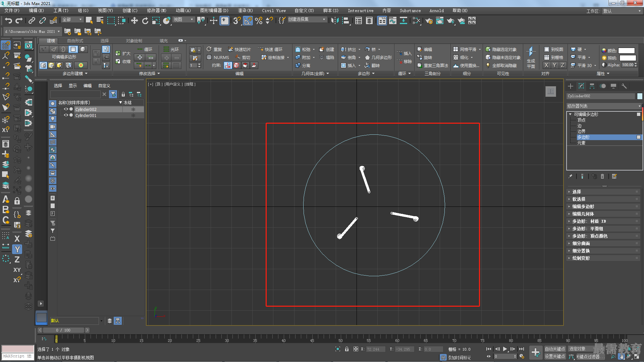Expand the 细分曲面 rollout
Screen dimensions: 644x362
click(x=604, y=243)
